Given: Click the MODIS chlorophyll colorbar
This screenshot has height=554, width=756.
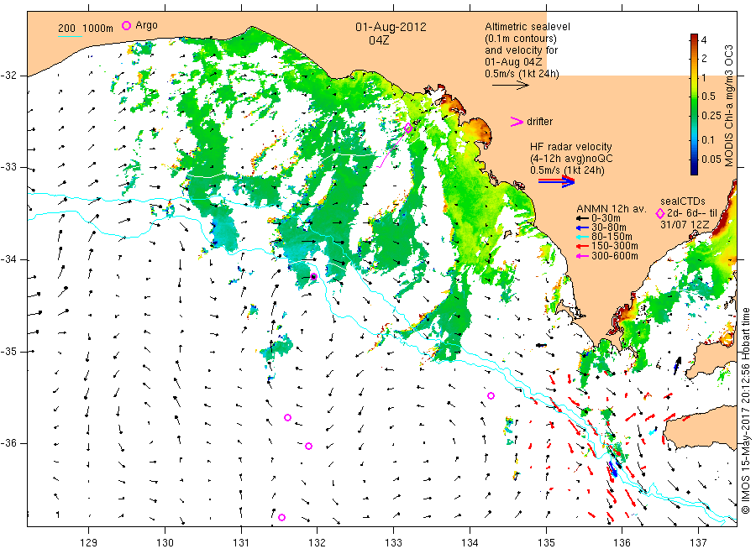Looking at the screenshot, I should point(694,104).
